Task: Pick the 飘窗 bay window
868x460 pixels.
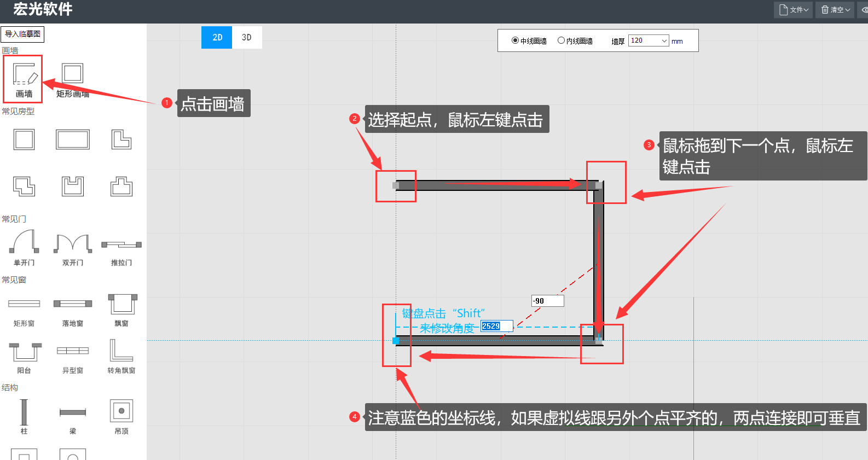Action: pyautogui.click(x=121, y=310)
